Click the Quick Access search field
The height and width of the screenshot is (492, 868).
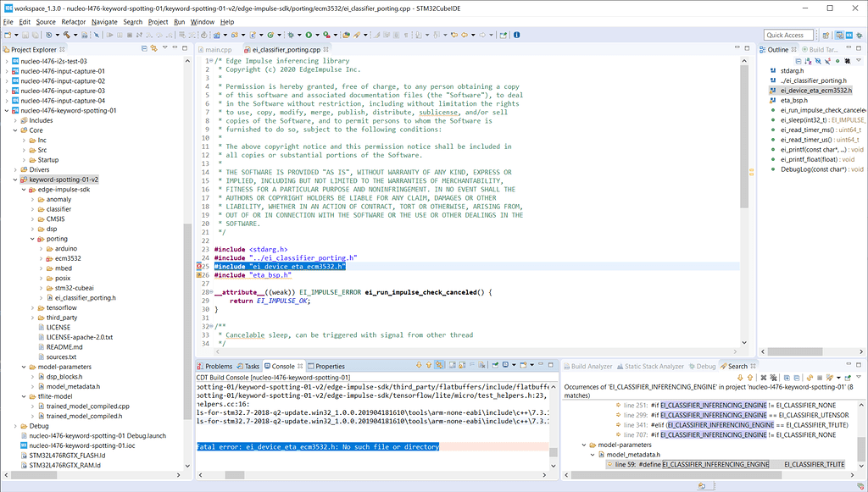pyautogui.click(x=788, y=36)
